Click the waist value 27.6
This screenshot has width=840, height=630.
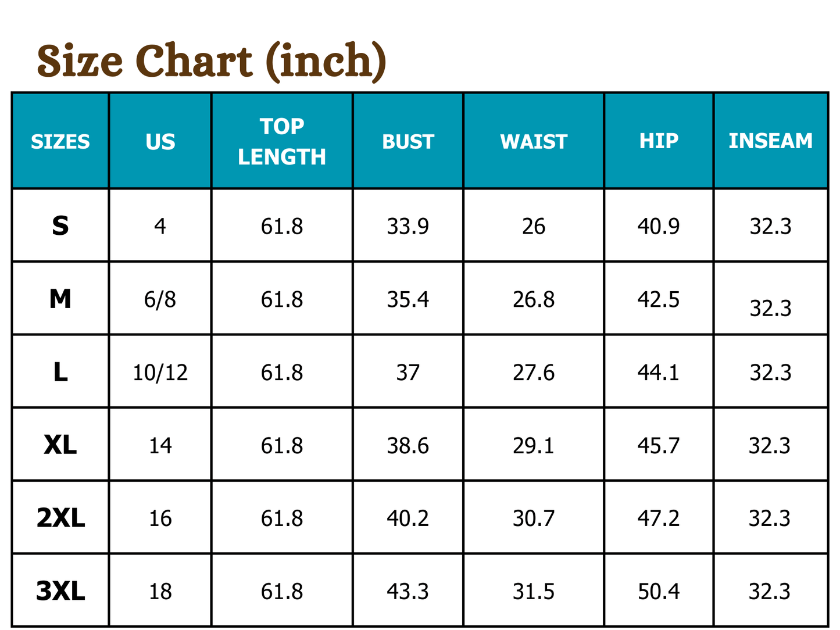pyautogui.click(x=534, y=373)
